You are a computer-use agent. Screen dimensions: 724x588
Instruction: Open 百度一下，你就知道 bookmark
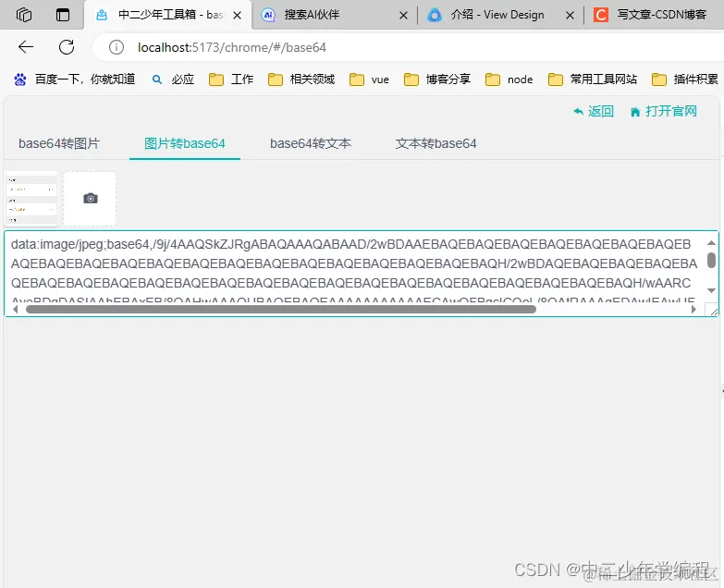click(x=74, y=80)
